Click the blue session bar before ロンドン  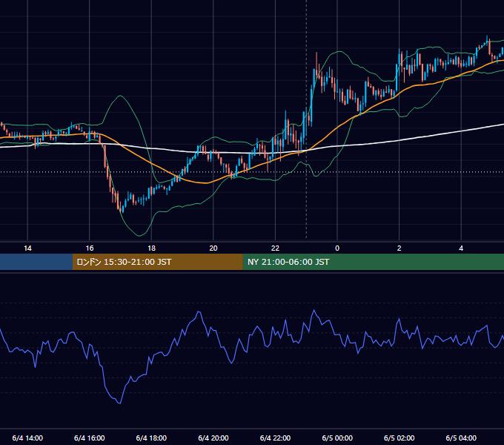(x=36, y=262)
